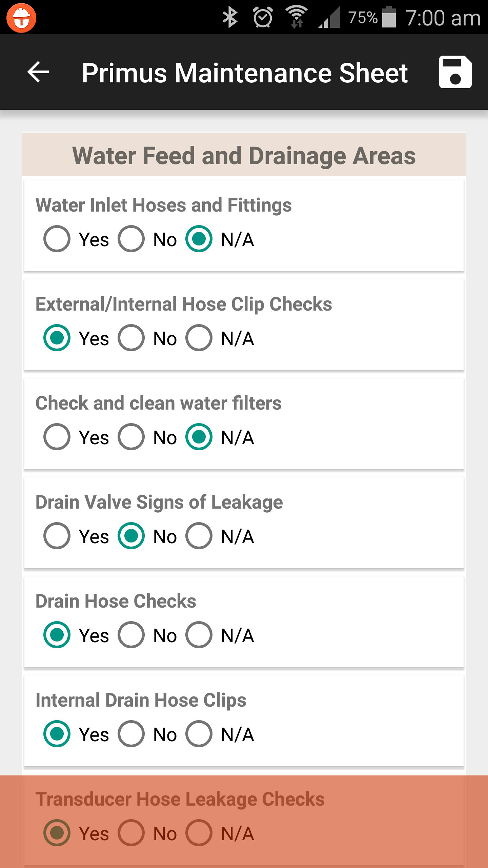Tap the Bluetooth status icon
Image resolution: width=488 pixels, height=868 pixels.
(x=230, y=18)
